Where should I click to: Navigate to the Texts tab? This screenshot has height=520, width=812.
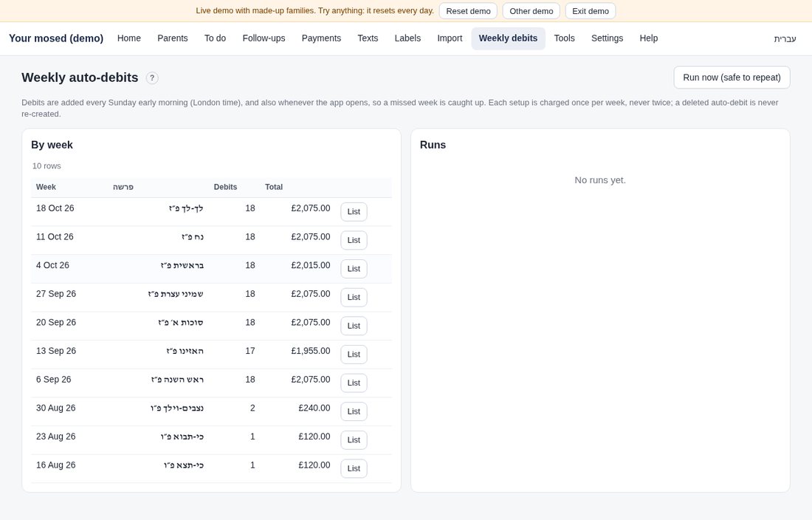point(368,38)
